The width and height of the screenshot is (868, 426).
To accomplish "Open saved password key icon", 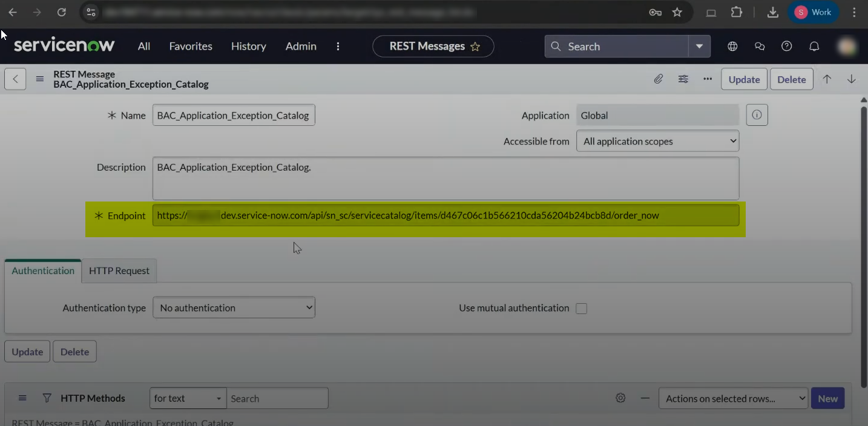I will [x=655, y=12].
